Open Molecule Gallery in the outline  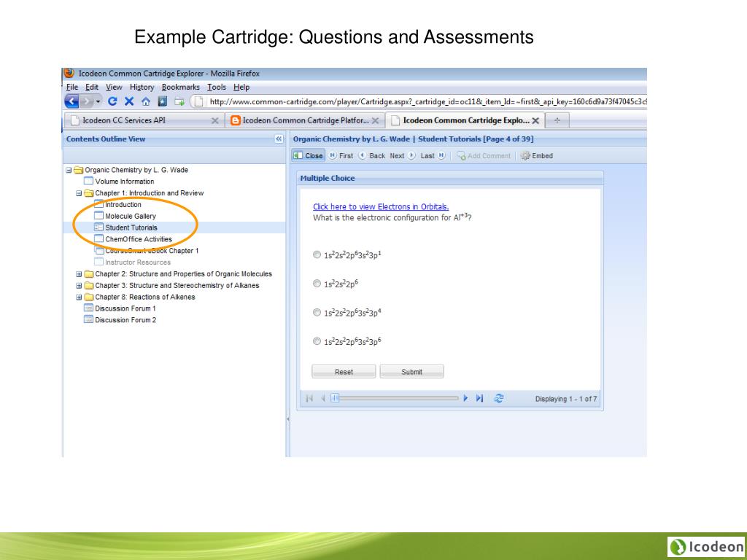tap(131, 216)
